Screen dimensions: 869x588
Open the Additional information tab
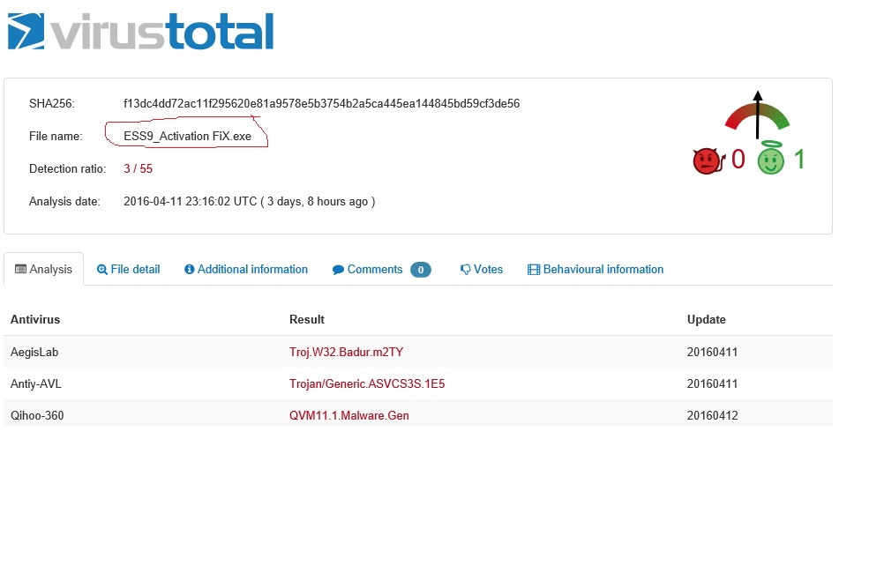[x=246, y=270]
